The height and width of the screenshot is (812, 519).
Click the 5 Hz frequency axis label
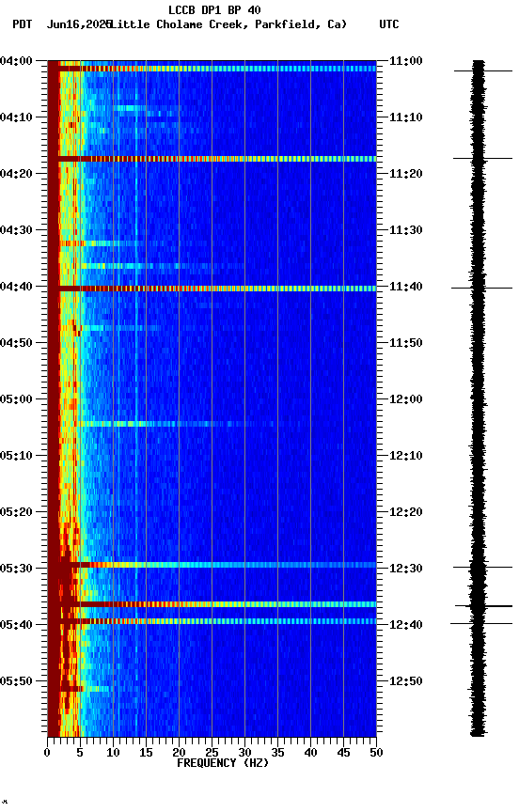(x=80, y=753)
